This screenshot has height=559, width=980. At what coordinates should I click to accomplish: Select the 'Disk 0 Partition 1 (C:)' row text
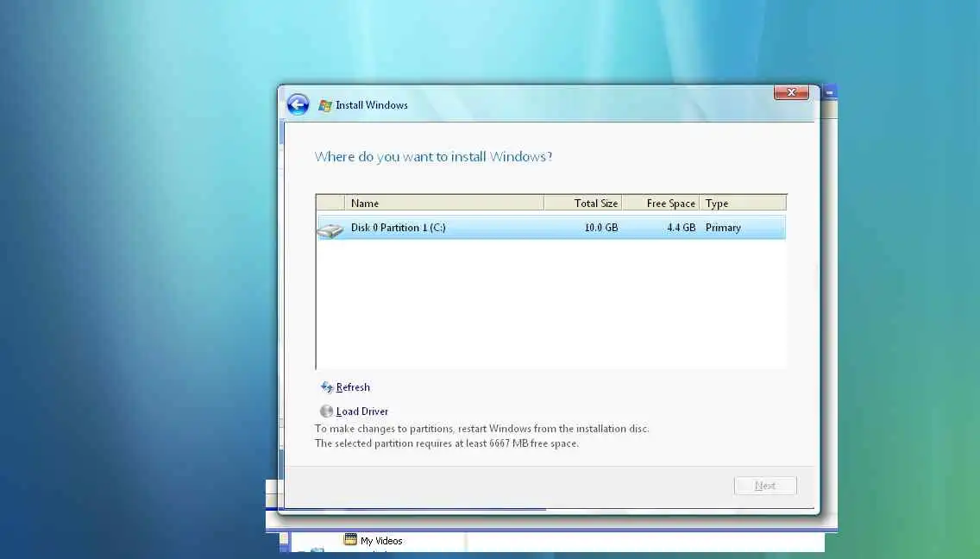click(x=399, y=228)
